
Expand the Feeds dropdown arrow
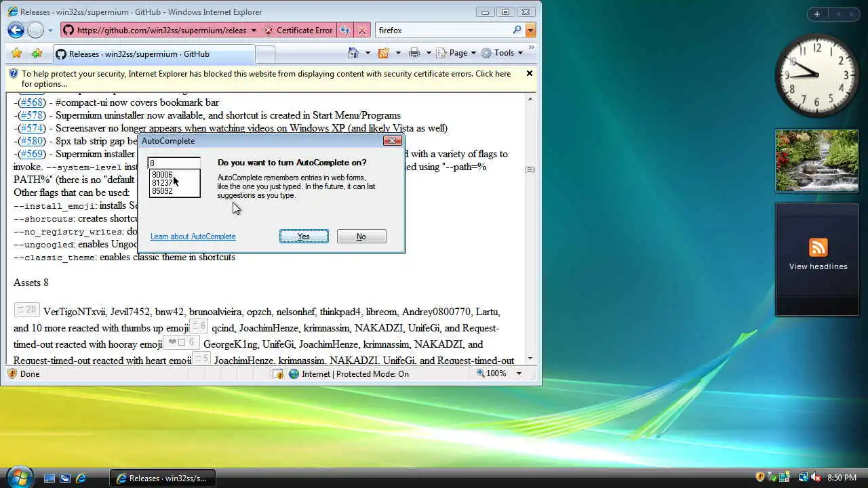pos(398,53)
